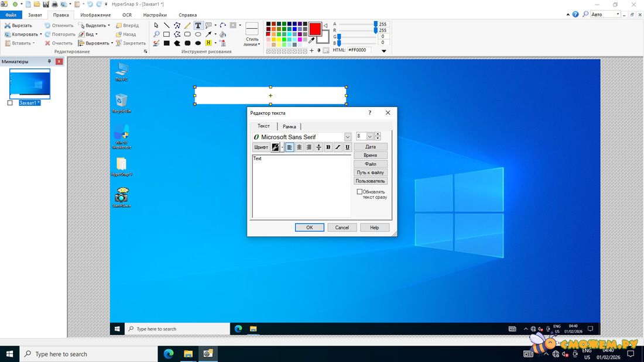Pick the straight line drawing tool

(x=167, y=25)
